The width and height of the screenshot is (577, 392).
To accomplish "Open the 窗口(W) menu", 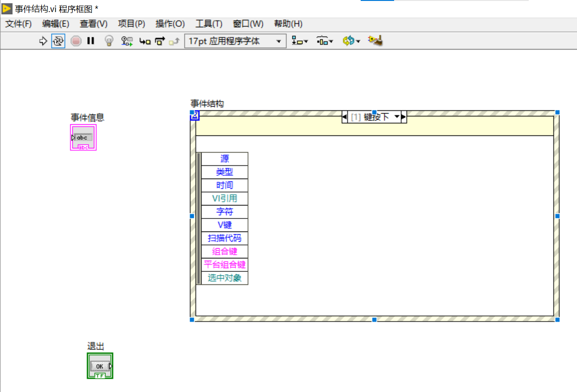I will click(248, 24).
